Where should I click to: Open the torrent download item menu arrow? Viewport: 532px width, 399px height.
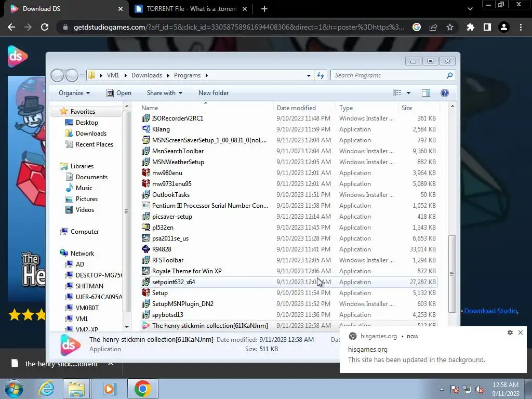pyautogui.click(x=110, y=364)
